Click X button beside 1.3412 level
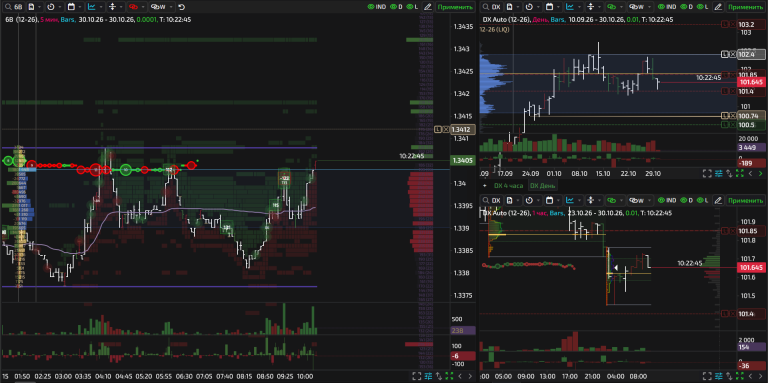The width and height of the screenshot is (768, 383). [x=446, y=129]
